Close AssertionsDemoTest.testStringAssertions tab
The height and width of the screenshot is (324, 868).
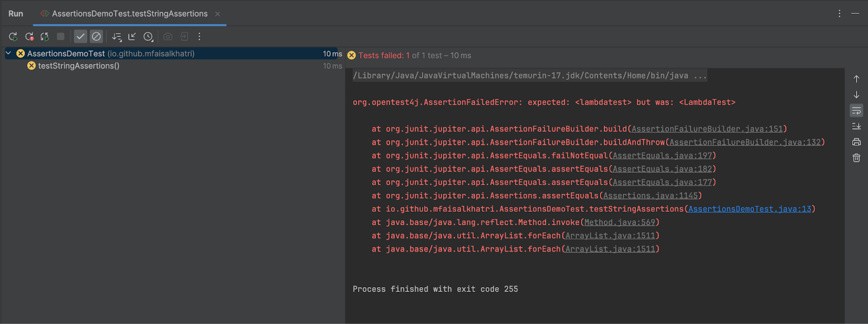tap(218, 14)
